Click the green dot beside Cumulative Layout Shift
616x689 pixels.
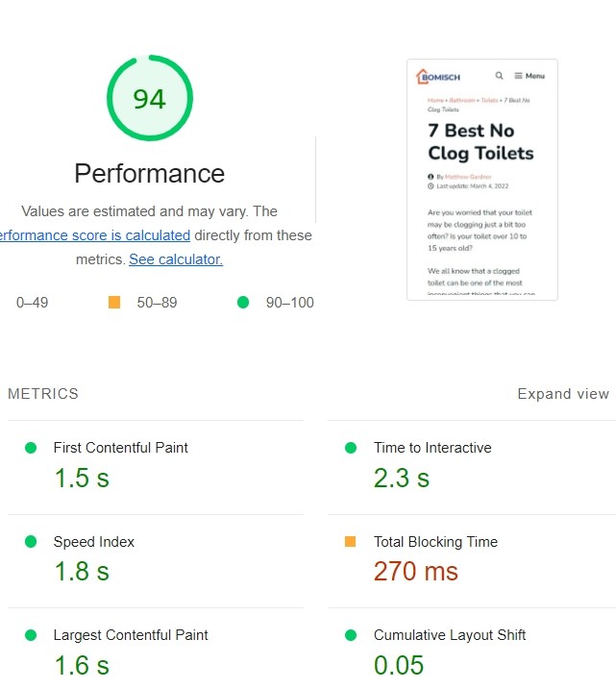pyautogui.click(x=351, y=635)
